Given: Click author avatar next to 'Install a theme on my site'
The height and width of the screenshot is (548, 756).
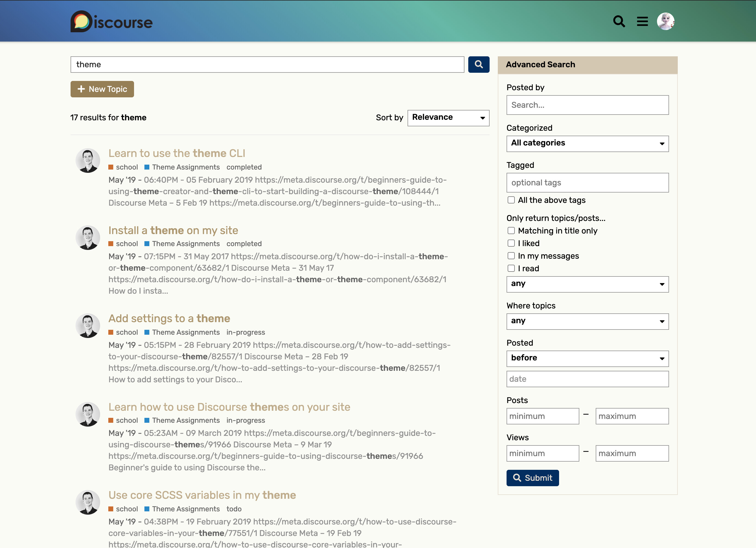Looking at the screenshot, I should tap(88, 237).
